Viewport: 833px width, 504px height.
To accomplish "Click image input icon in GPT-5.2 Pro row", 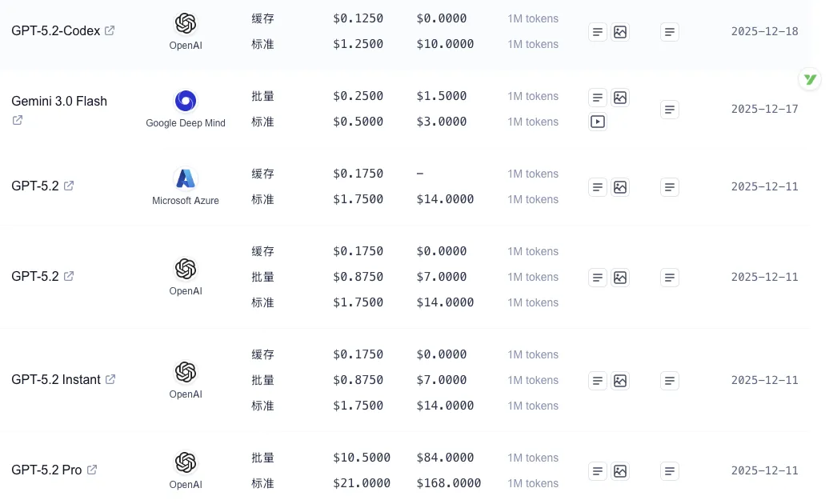I will pyautogui.click(x=620, y=471).
